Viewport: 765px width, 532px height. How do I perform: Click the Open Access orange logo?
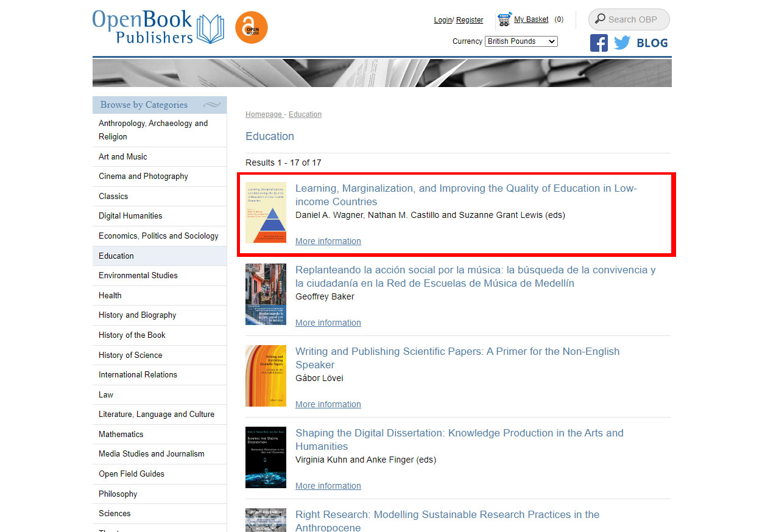pos(252,27)
